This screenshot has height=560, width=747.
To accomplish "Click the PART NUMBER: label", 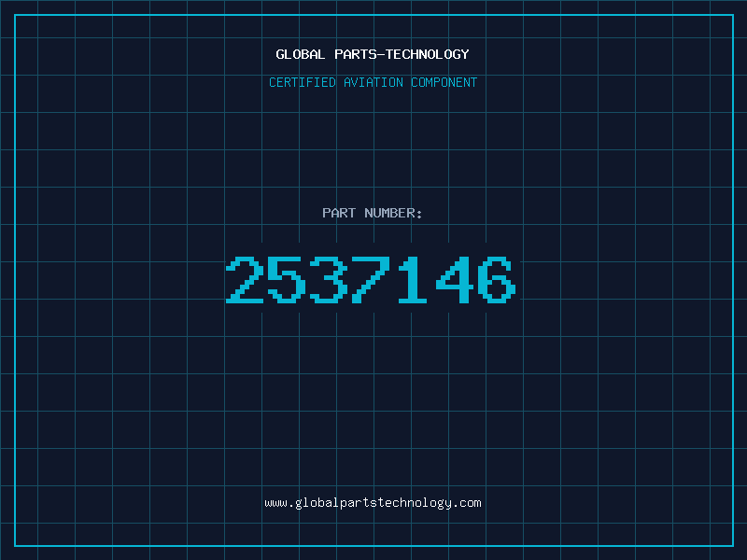I will click(373, 213).
